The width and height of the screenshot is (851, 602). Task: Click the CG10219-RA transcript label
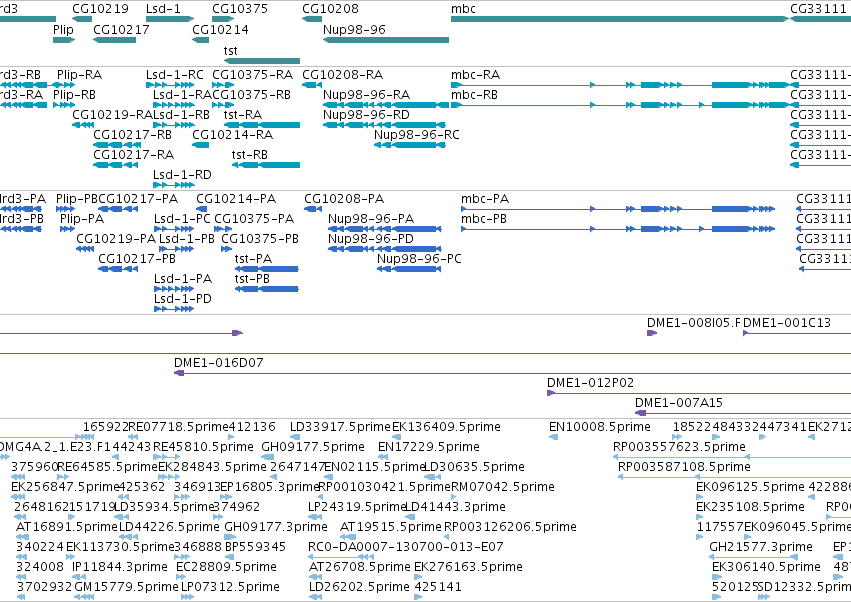(112, 115)
